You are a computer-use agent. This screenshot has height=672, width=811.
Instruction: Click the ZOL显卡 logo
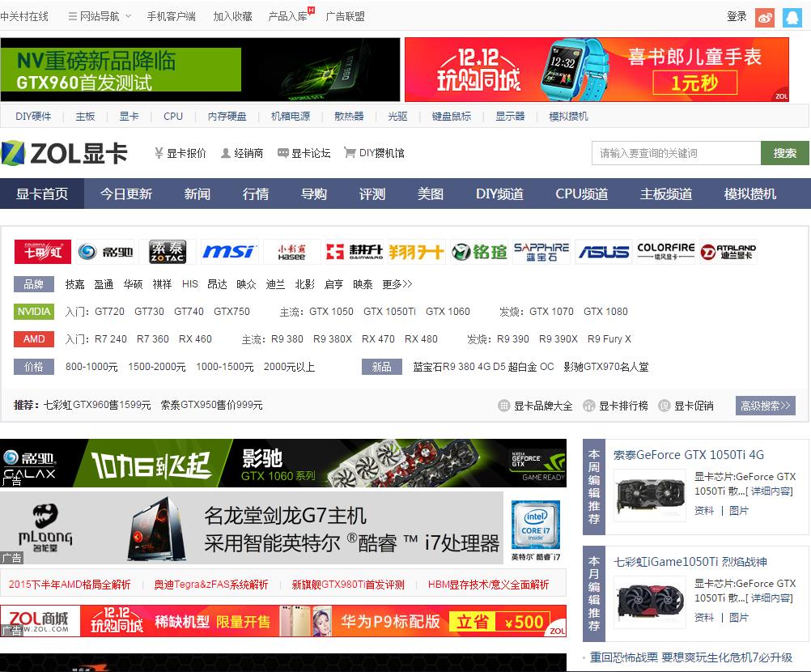65,153
